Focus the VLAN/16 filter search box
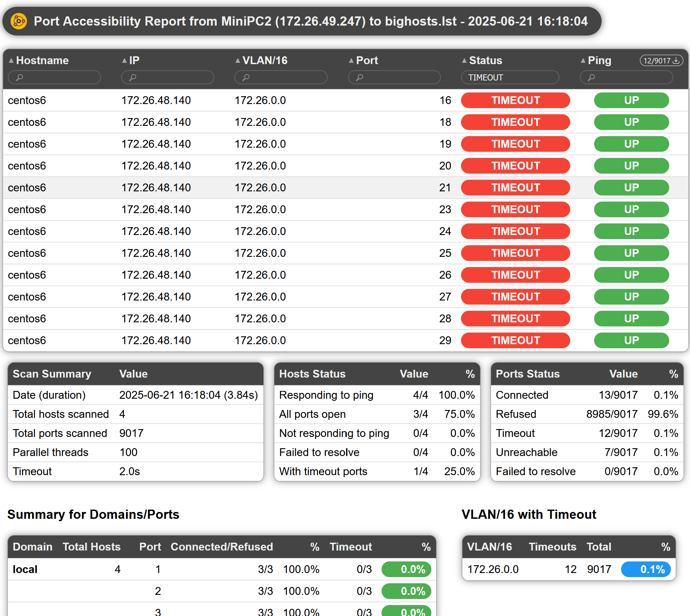 click(281, 77)
